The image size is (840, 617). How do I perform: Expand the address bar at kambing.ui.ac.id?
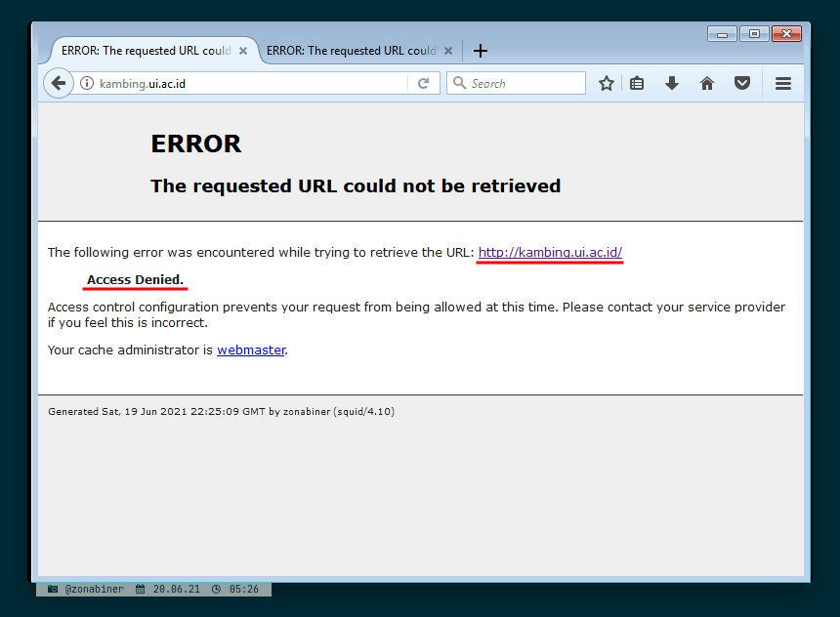(x=244, y=83)
